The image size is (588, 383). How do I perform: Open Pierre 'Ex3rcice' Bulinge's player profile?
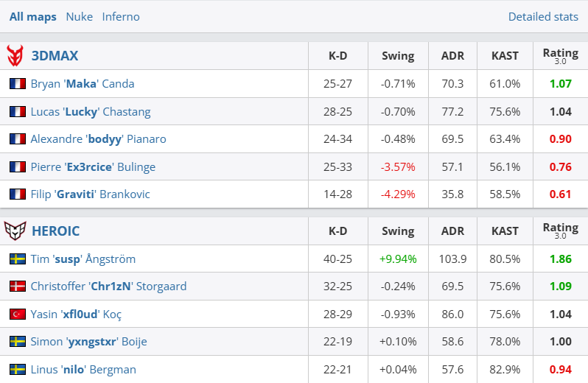(x=93, y=167)
